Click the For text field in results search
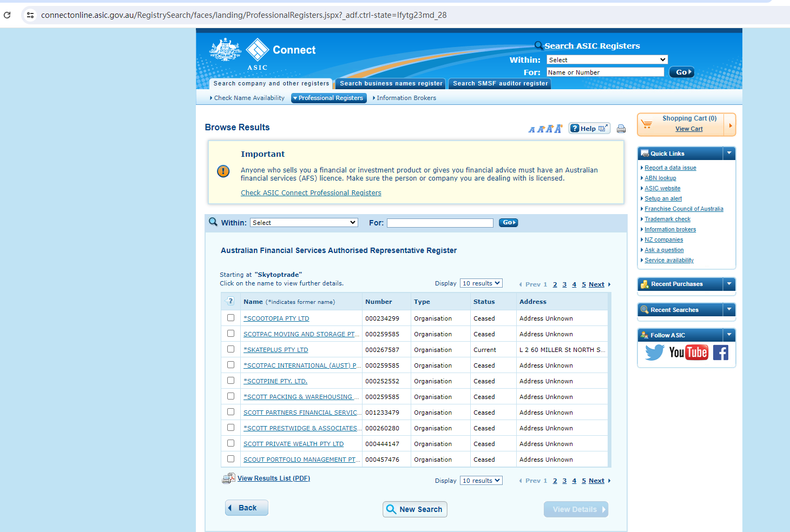This screenshot has width=790, height=532. coord(440,223)
